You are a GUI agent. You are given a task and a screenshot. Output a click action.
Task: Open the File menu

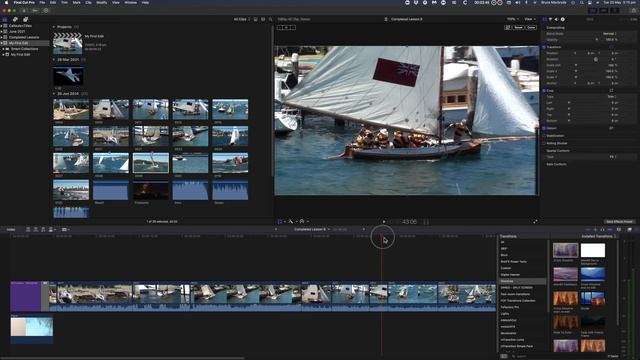tap(42, 2)
